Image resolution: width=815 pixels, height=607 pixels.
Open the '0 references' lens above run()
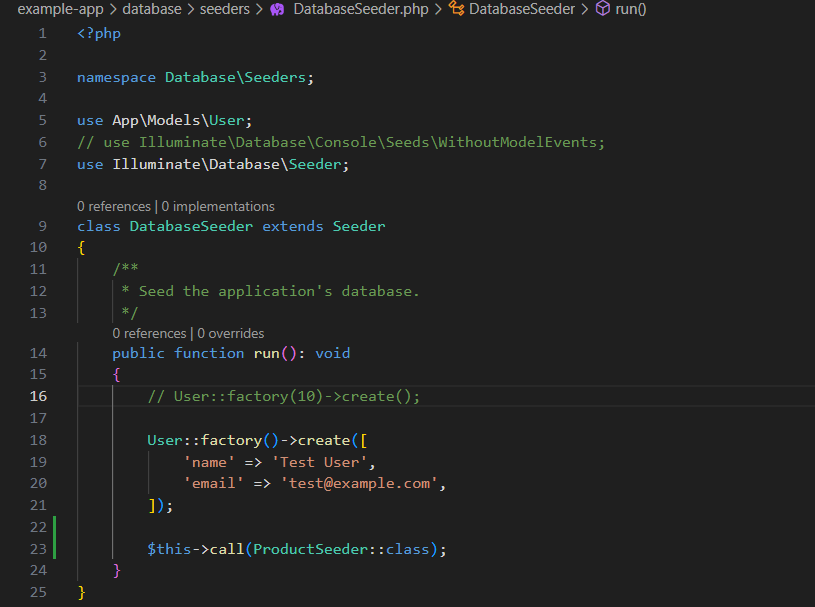(149, 333)
